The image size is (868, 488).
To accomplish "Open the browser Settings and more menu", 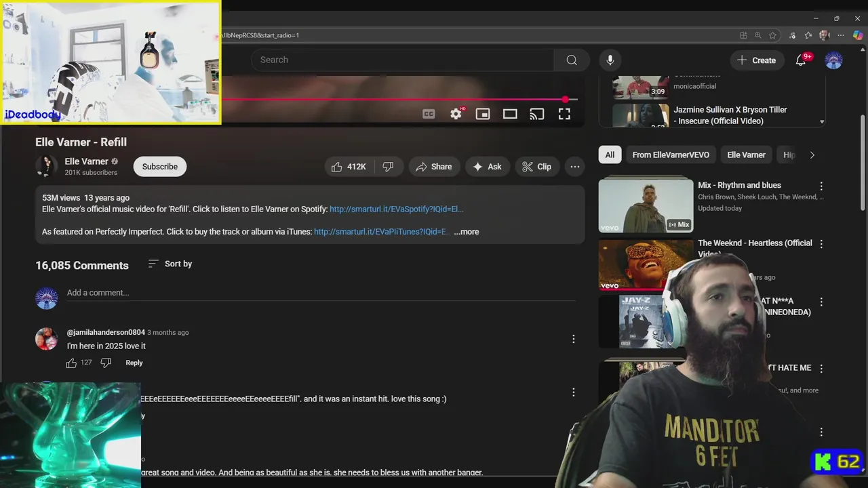I will coord(841,35).
